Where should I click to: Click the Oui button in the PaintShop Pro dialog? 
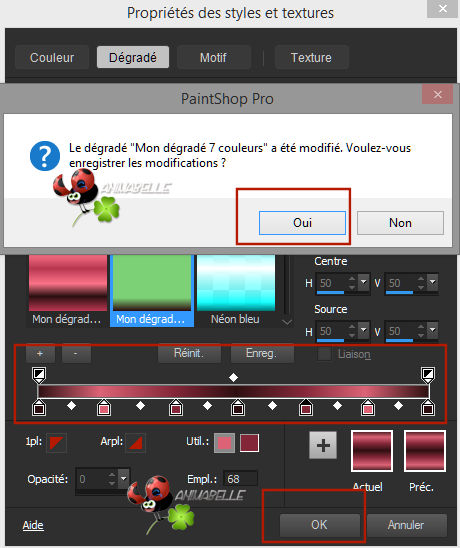302,223
